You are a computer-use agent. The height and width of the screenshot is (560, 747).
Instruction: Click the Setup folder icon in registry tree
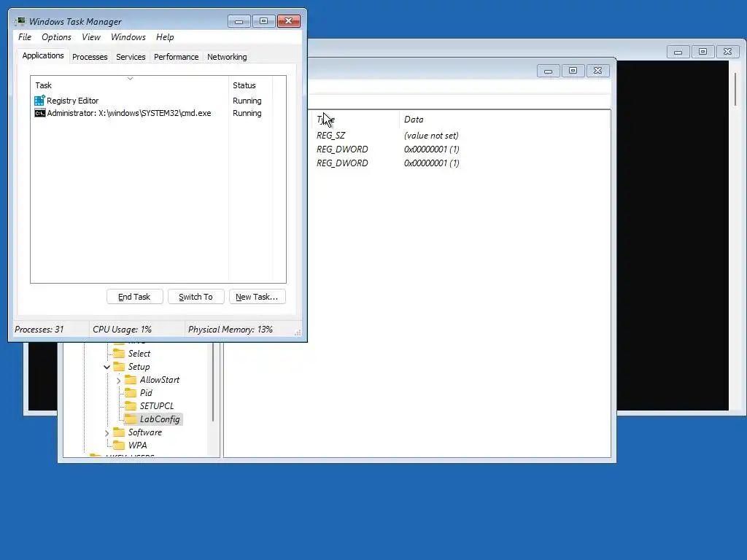tap(119, 367)
